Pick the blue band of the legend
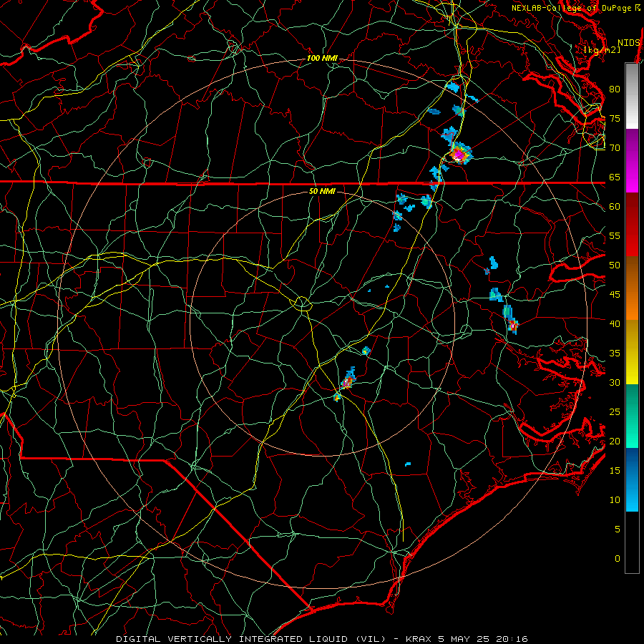 632,479
